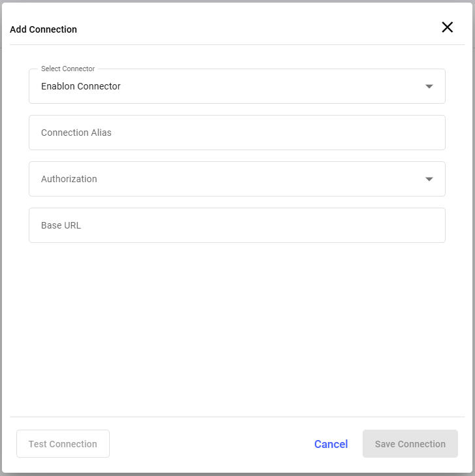Screen dimensions: 475x476
Task: Click the Select Connector floating label
Action: point(68,69)
